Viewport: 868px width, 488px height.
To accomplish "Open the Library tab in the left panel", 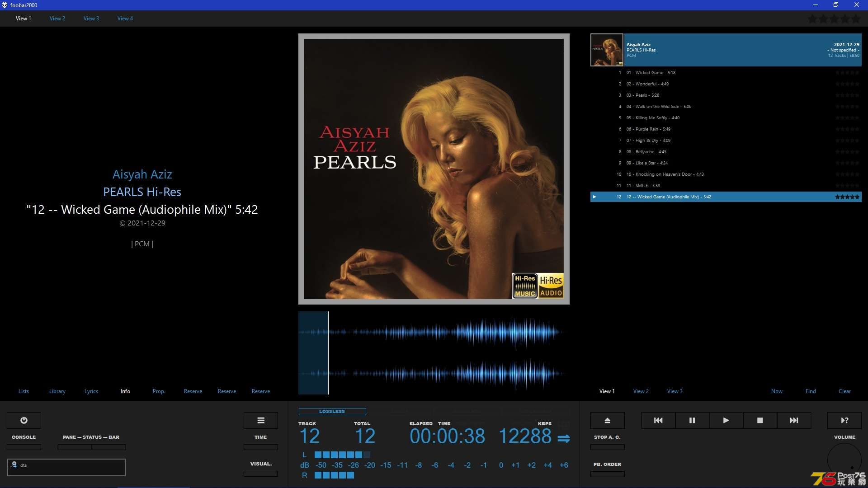I will tap(57, 391).
